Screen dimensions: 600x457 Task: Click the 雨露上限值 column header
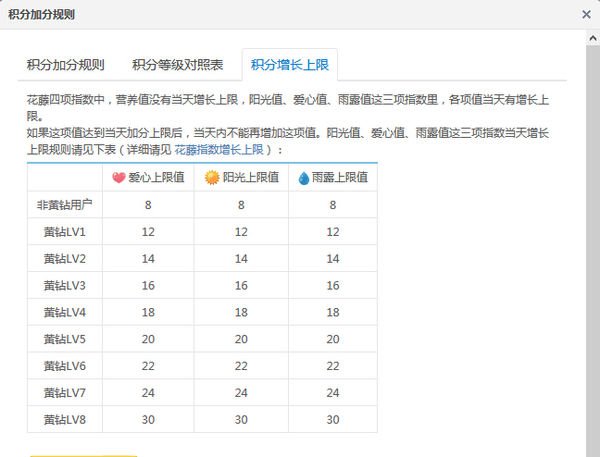tap(333, 178)
